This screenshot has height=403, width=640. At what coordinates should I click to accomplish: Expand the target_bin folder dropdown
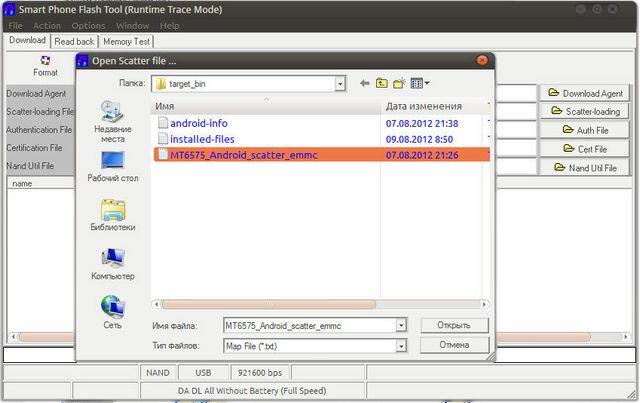coord(341,84)
